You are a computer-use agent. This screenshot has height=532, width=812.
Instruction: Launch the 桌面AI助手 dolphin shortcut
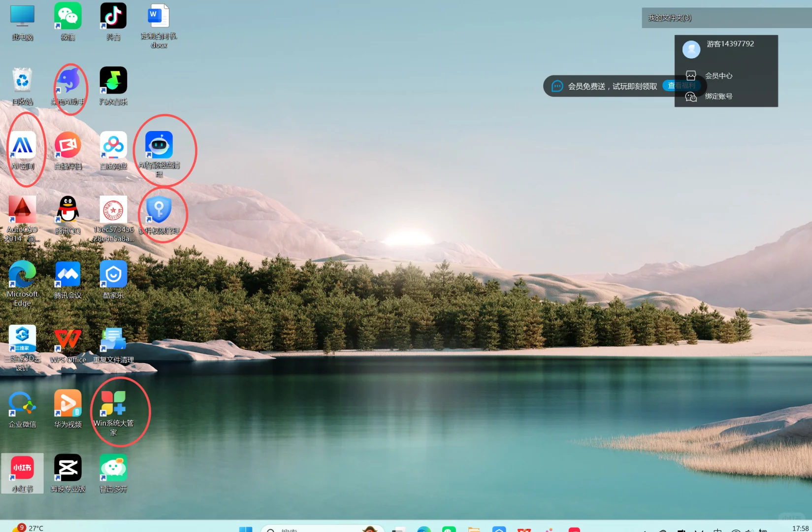coord(68,86)
